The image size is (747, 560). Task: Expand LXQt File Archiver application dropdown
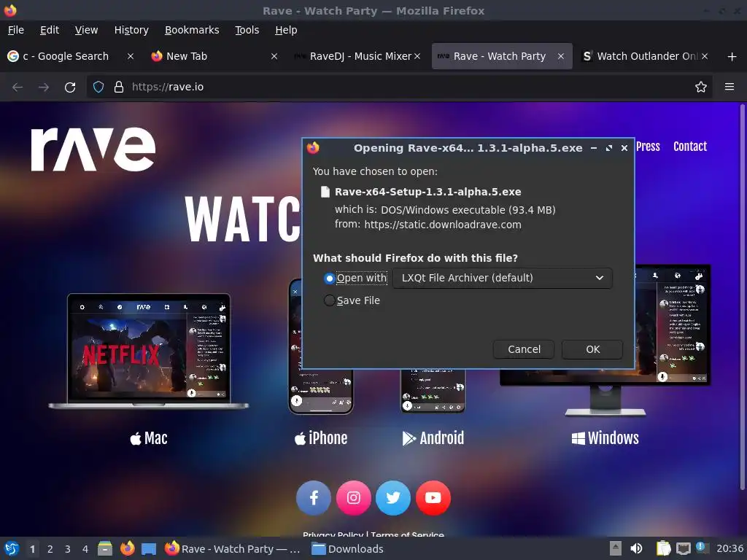pos(503,278)
